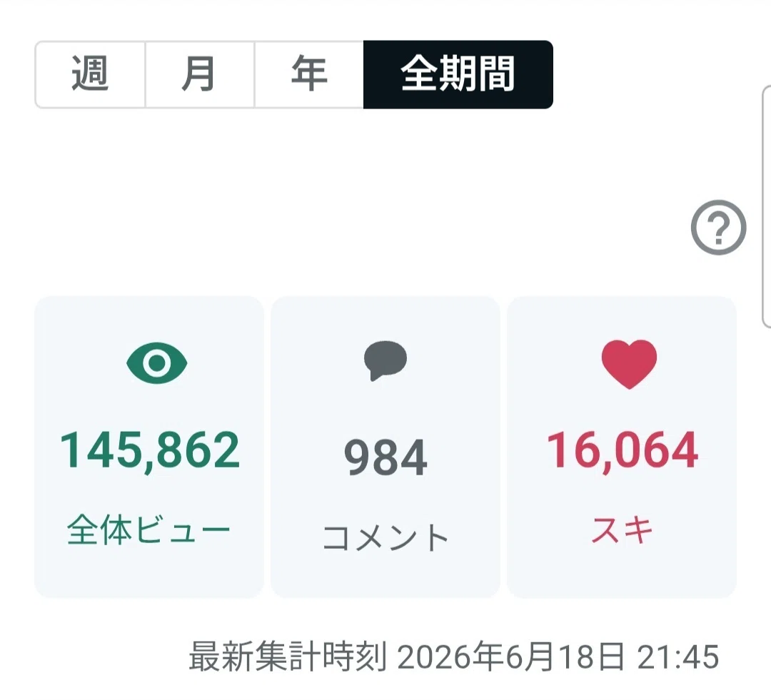Switch to the 月 period tab
This screenshot has height=700, width=771.
[200, 74]
